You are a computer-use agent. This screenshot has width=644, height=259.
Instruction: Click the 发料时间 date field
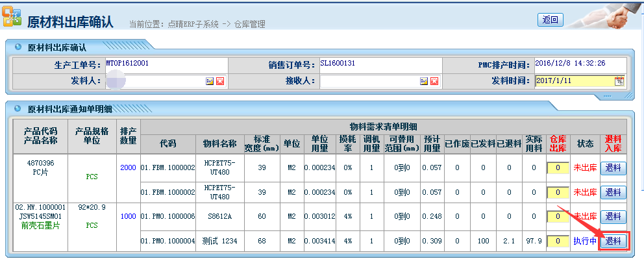pos(575,81)
